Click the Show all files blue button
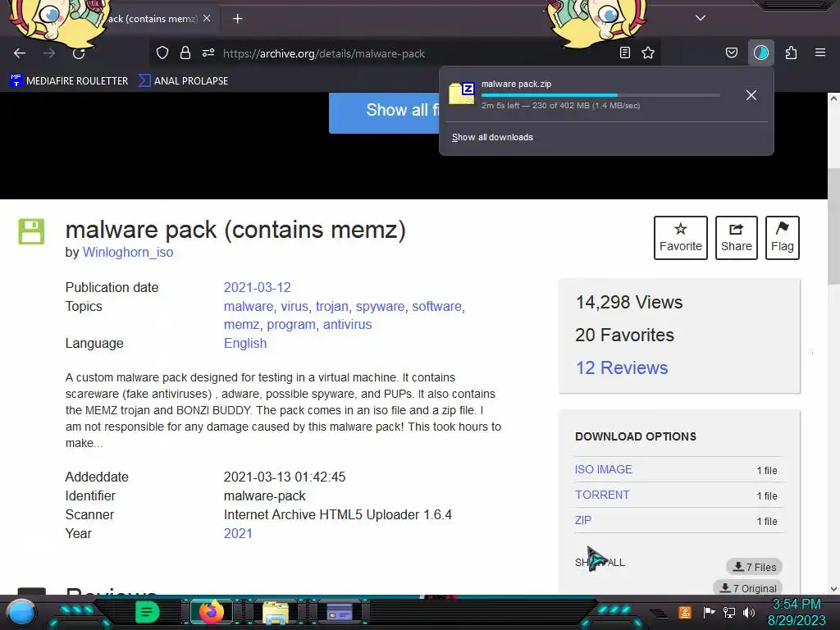Screen dimensions: 840x630 pyautogui.click(x=384, y=112)
